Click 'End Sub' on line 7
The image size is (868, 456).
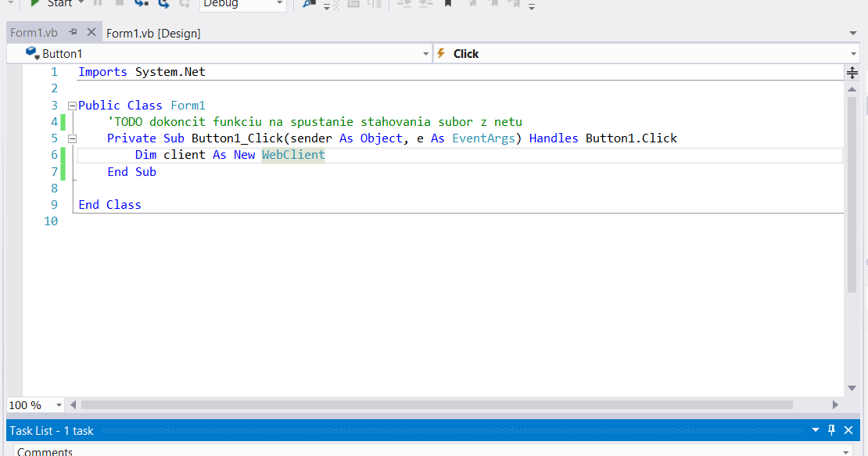tap(131, 171)
